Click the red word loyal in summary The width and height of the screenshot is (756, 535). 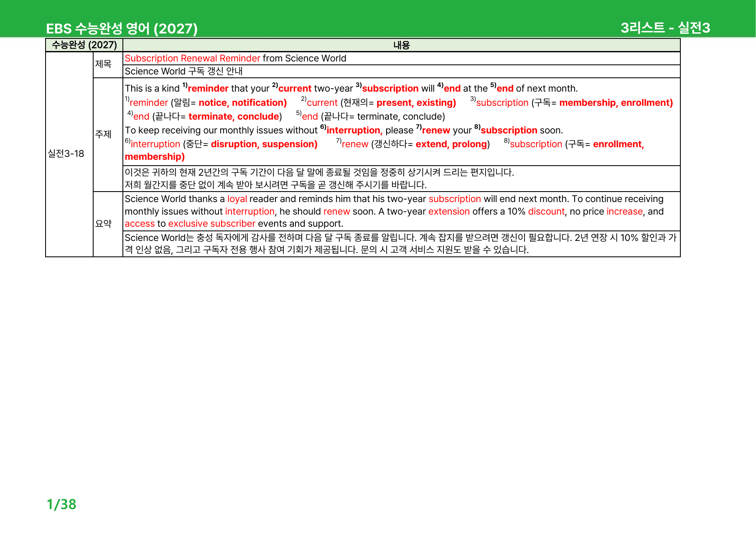point(237,199)
